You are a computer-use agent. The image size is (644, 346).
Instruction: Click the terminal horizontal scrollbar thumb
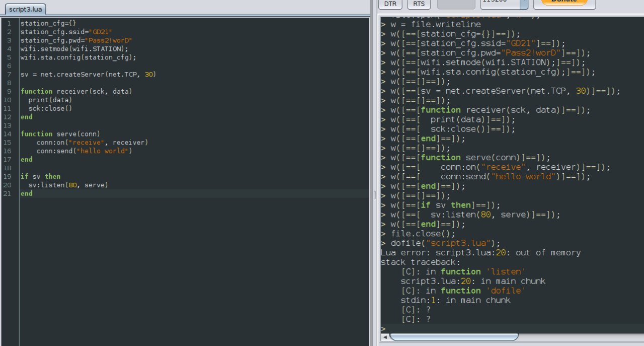(454, 337)
